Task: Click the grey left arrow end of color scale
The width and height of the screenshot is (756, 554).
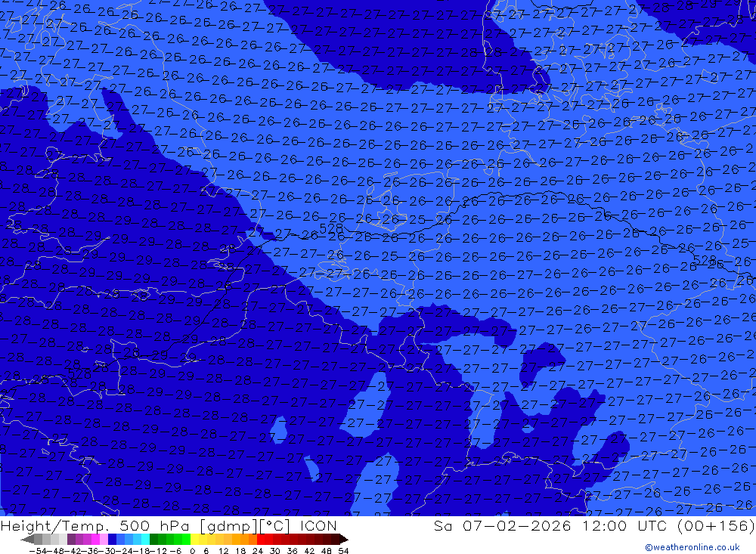Action: [x=27, y=540]
